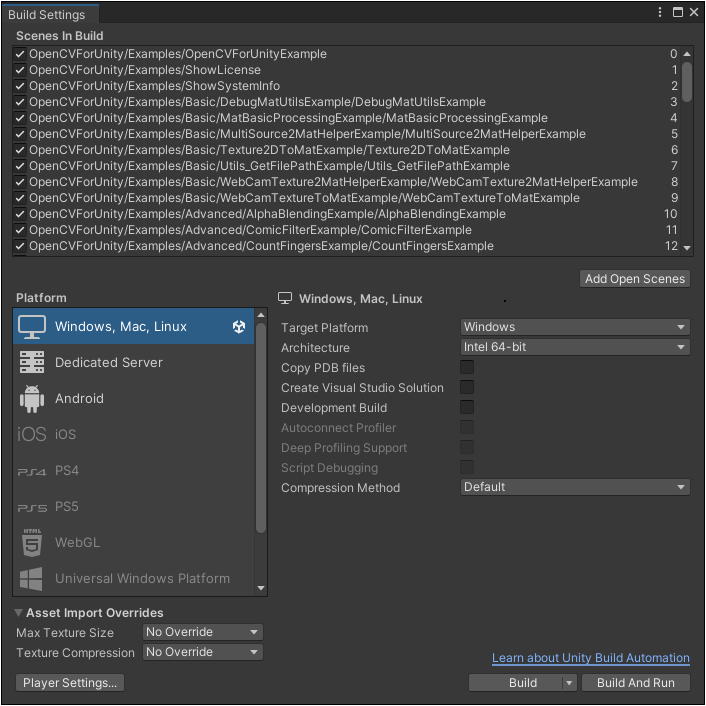Uncheck the ShowLicense scene checkbox
Viewport: 706px width, 706px height.
click(x=19, y=70)
